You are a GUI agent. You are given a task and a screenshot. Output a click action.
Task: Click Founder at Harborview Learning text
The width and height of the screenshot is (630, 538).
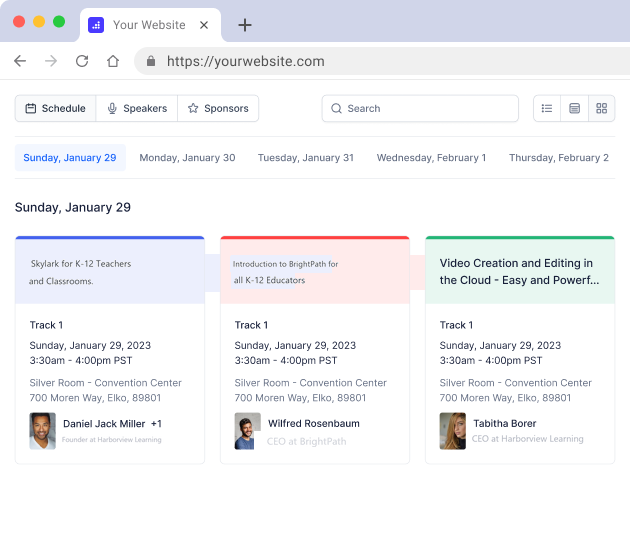(x=111, y=440)
